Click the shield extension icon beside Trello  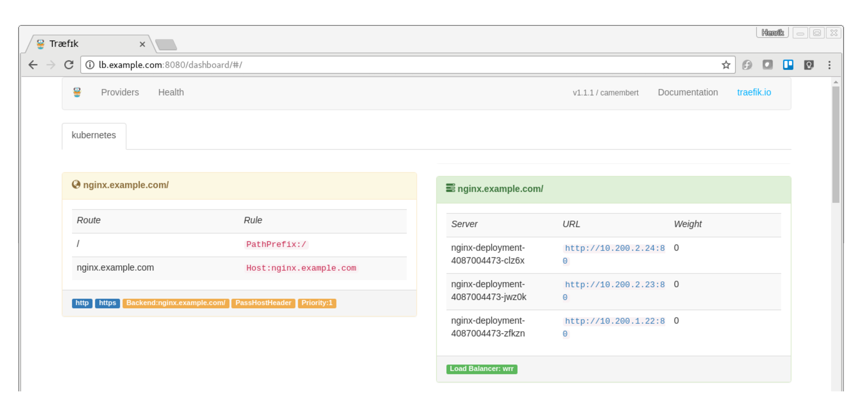809,65
